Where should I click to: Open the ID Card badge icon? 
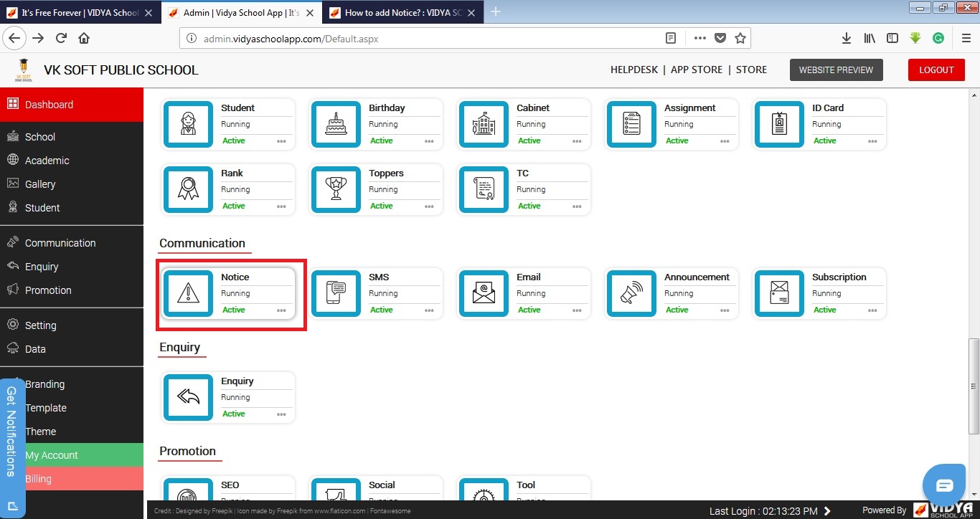click(779, 124)
